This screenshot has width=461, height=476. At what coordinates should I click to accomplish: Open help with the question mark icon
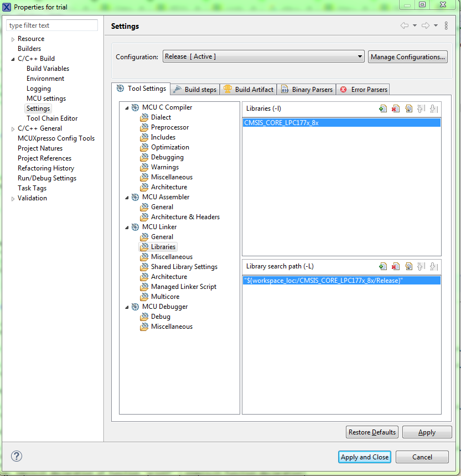(17, 456)
